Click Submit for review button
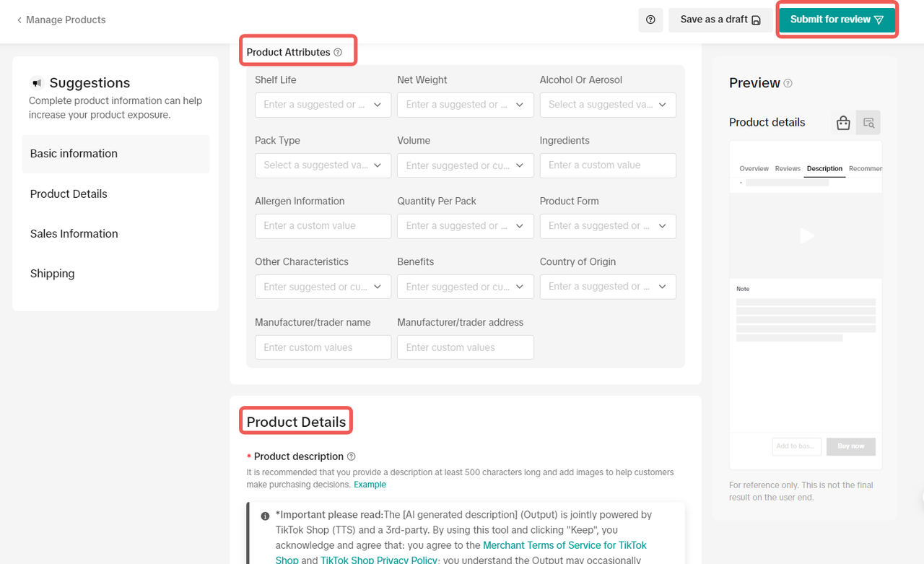 [837, 19]
